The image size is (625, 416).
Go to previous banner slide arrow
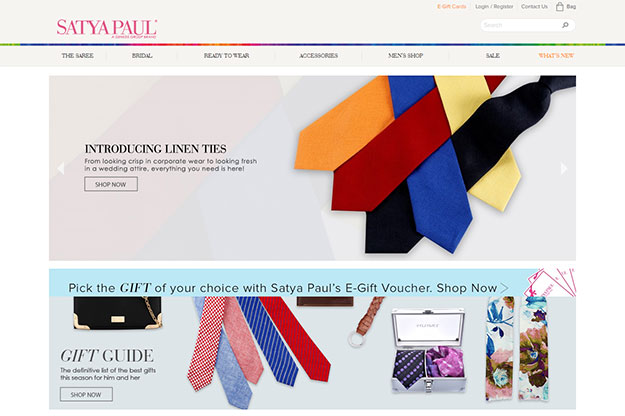[61, 168]
